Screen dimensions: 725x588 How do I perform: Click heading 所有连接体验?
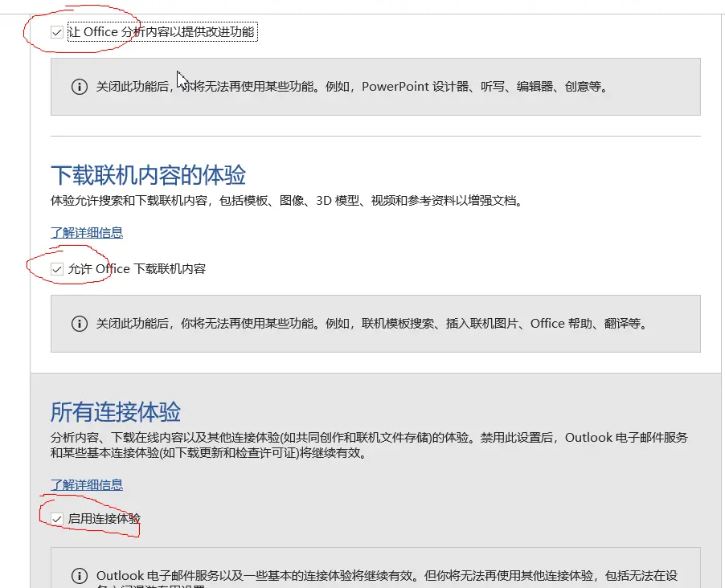tap(116, 412)
